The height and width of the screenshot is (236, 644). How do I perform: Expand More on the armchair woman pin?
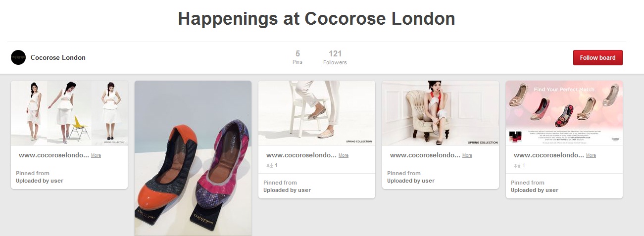click(467, 155)
